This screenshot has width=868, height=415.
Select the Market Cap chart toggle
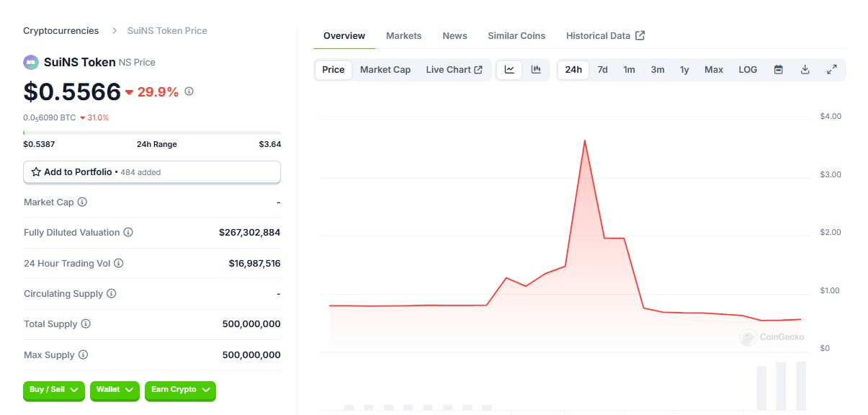pos(385,70)
